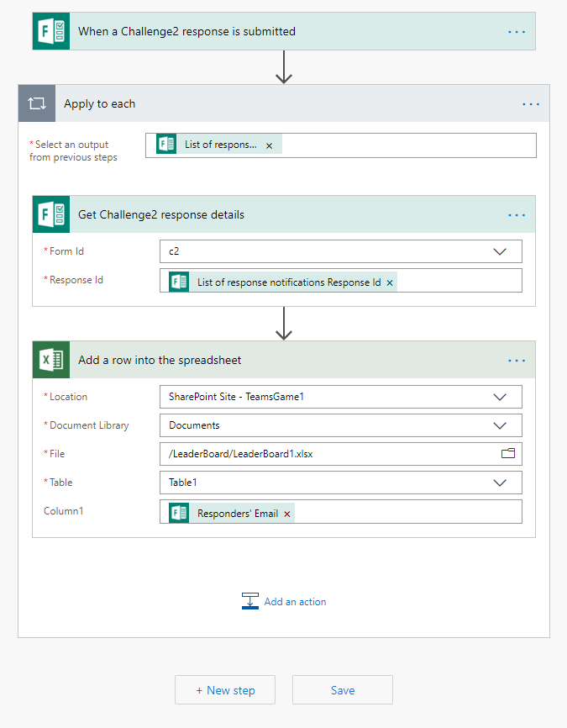567x728 pixels.
Task: Click the Select an output input field
Action: [x=341, y=145]
